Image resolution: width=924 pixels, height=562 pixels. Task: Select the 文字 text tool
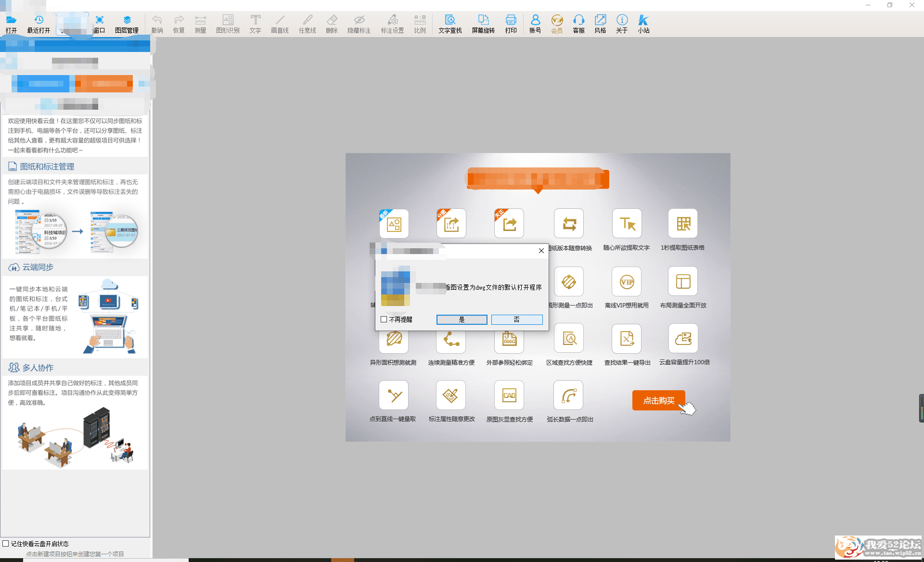point(255,24)
